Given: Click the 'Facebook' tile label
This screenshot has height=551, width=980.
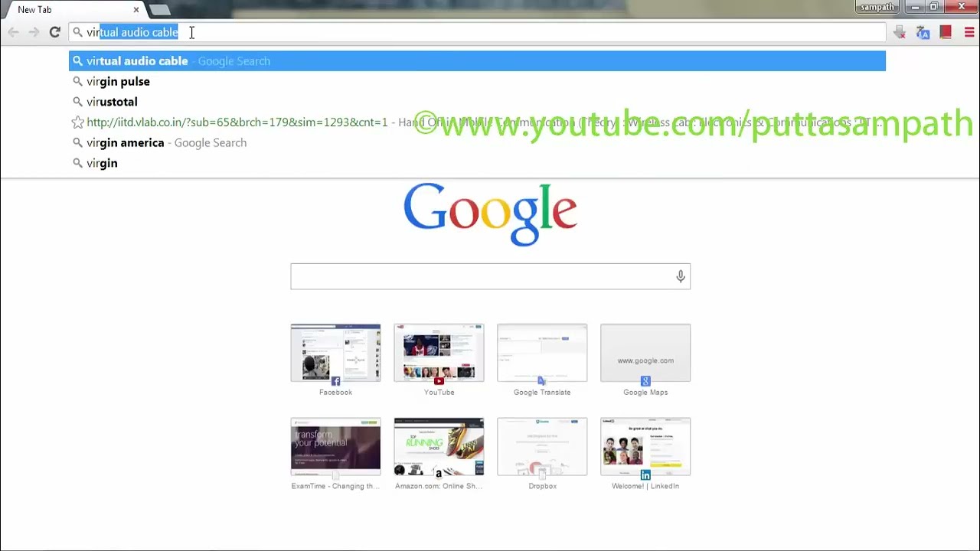Looking at the screenshot, I should point(335,393).
